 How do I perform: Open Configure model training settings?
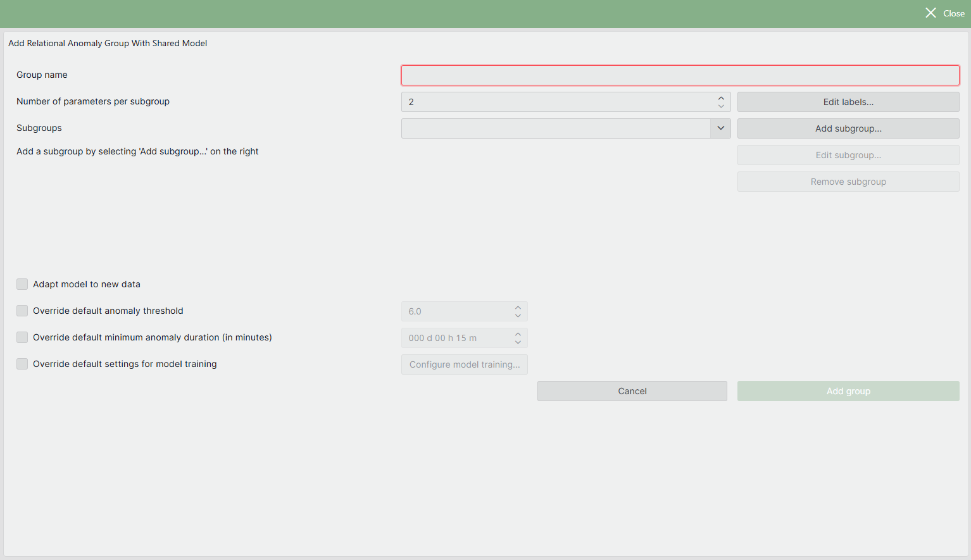coord(464,364)
